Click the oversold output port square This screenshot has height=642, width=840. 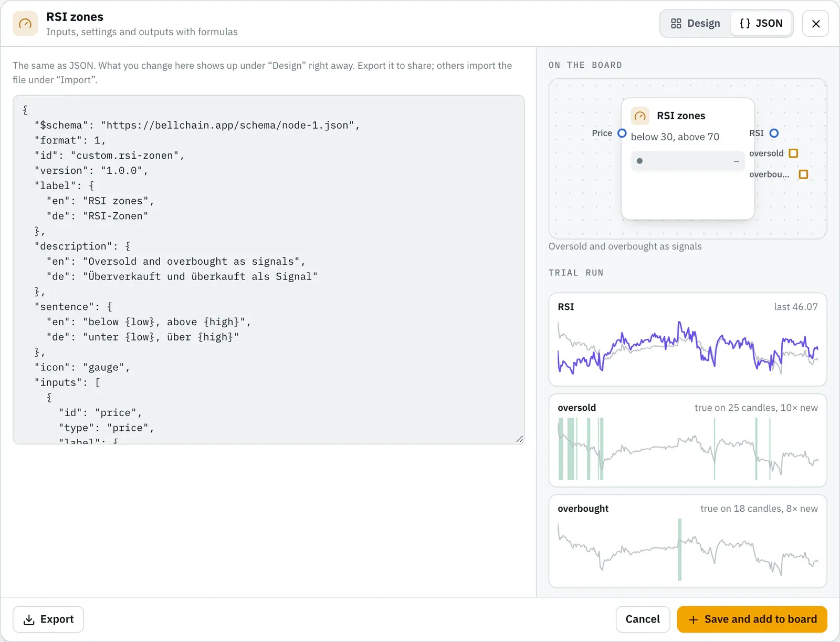coord(794,153)
